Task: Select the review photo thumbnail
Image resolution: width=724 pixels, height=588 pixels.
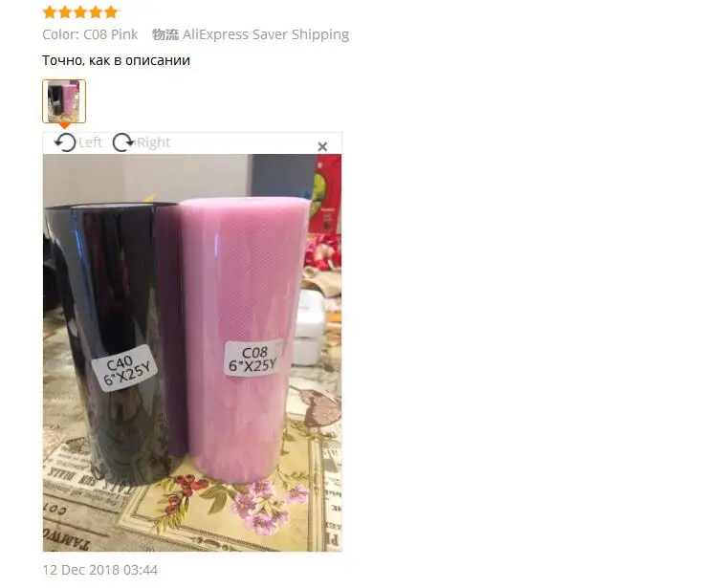Action: click(64, 101)
